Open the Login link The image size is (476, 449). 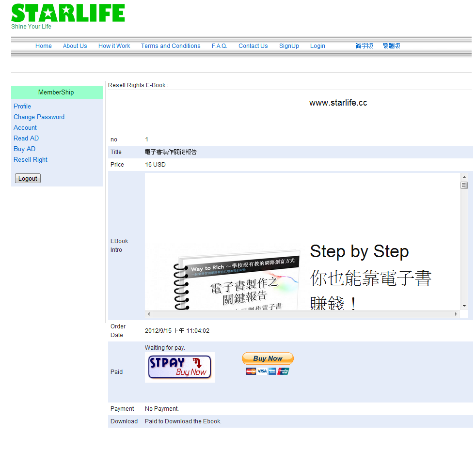pos(317,46)
